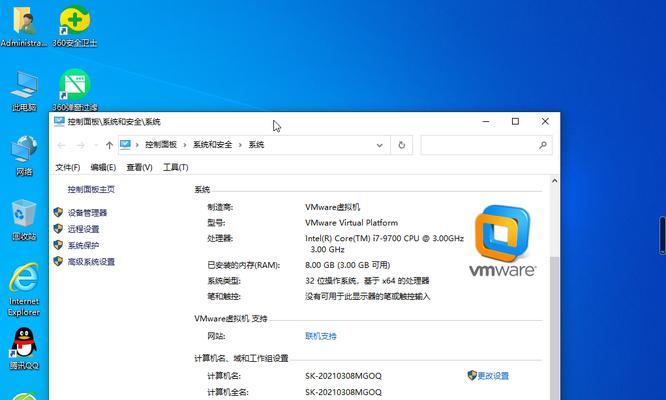Refresh the control panel page
The width and height of the screenshot is (666, 400).
401,145
